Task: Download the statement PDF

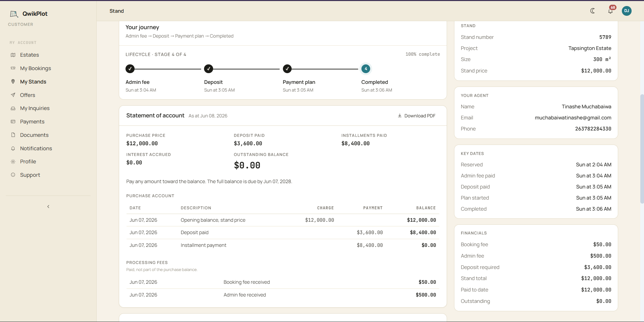Action: click(x=416, y=116)
